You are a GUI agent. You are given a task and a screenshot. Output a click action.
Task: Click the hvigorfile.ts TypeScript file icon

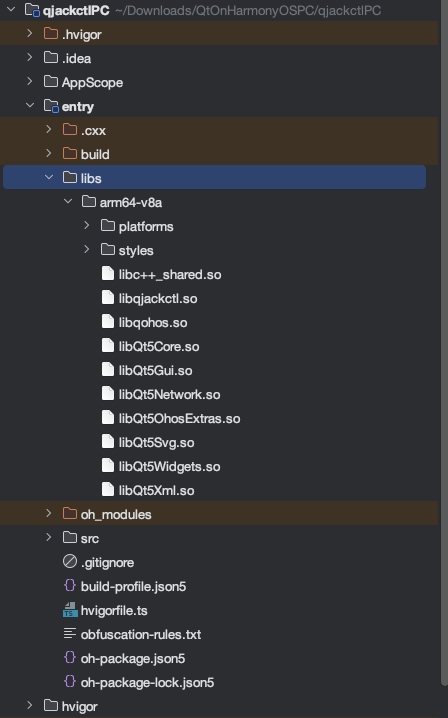pyautogui.click(x=70, y=610)
